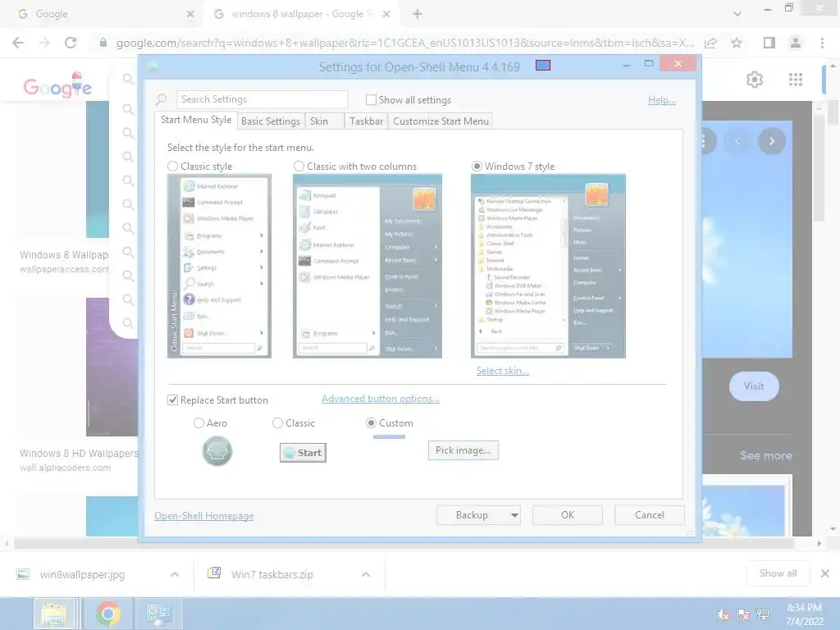Go to Customize Start Menu tab

[441, 121]
